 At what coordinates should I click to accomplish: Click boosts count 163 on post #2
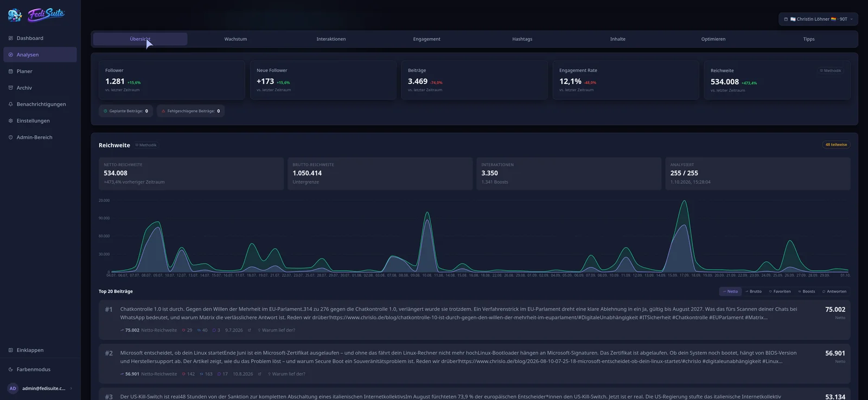coord(206,374)
